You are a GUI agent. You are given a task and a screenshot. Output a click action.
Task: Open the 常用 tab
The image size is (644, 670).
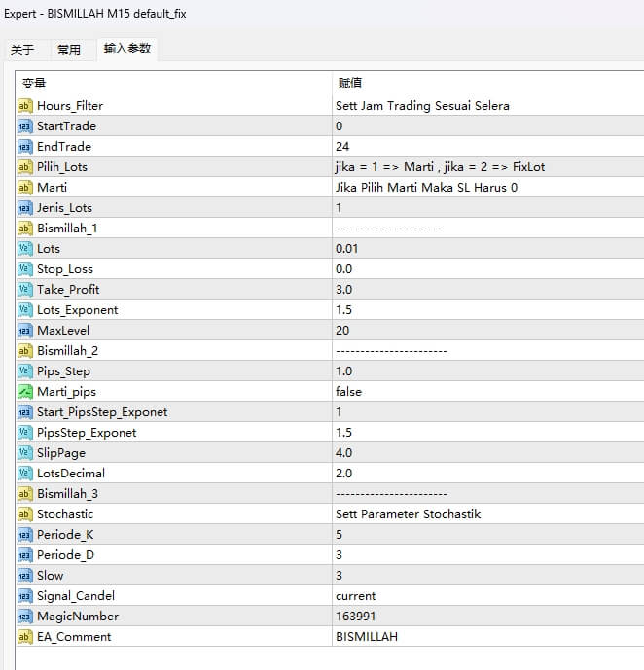[69, 50]
